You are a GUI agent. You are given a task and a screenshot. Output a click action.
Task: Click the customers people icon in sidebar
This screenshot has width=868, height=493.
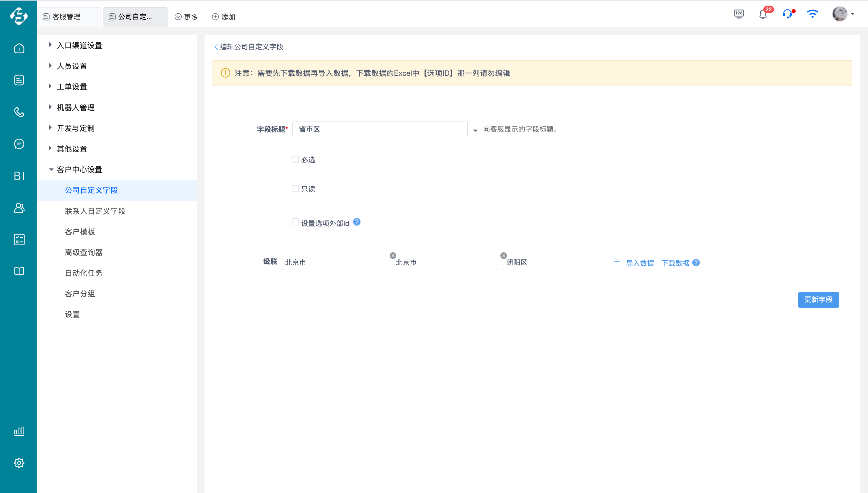tap(19, 208)
